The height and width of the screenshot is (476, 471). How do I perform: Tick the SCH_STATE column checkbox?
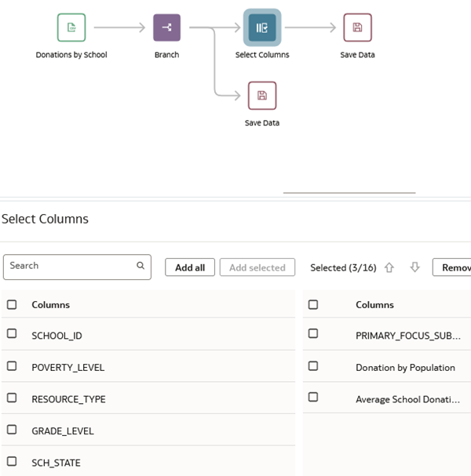12,462
